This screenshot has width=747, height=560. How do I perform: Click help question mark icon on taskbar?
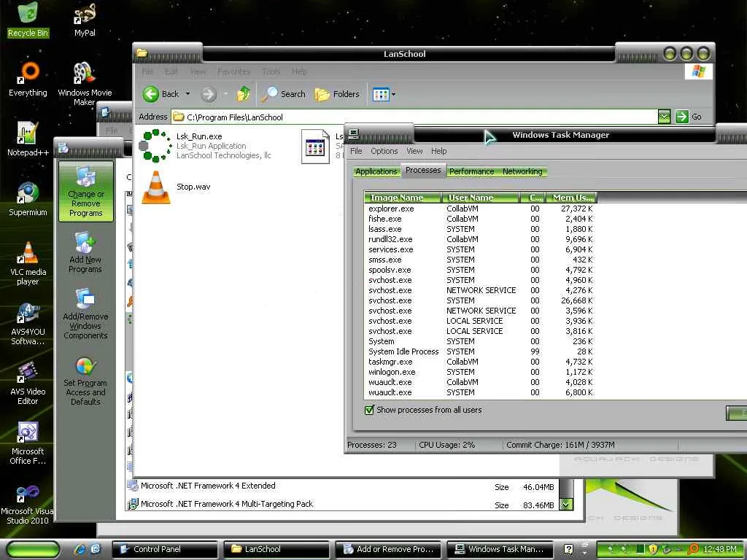568,549
